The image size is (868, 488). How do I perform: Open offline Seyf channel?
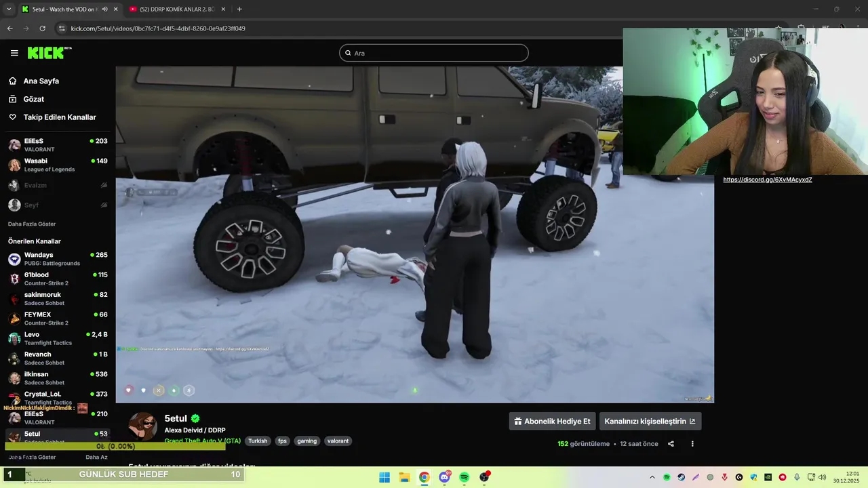(58, 205)
